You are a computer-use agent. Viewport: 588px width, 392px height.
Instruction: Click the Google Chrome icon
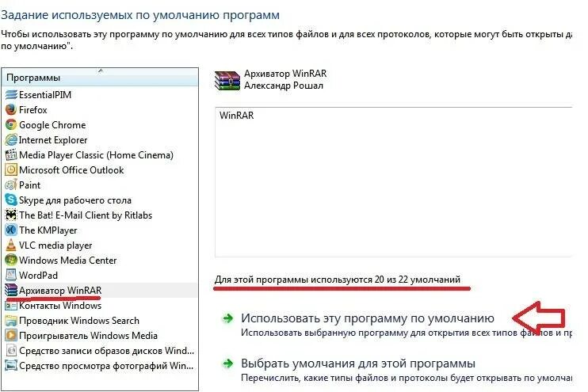(11, 125)
